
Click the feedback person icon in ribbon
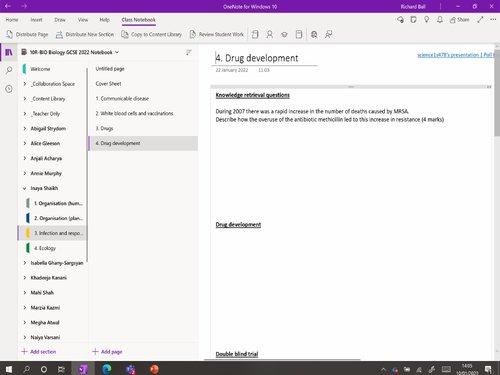tap(329, 34)
